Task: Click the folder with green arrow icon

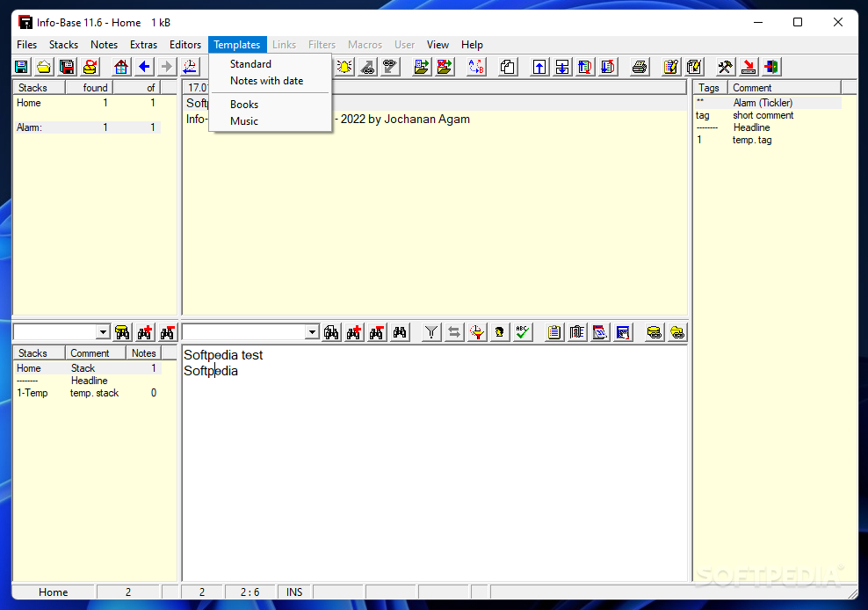Action: (x=422, y=67)
